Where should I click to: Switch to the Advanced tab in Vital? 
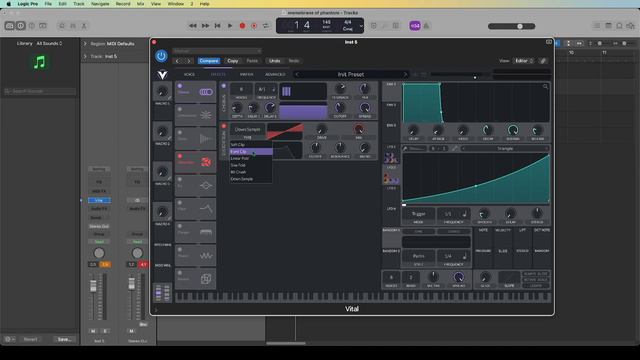click(275, 74)
